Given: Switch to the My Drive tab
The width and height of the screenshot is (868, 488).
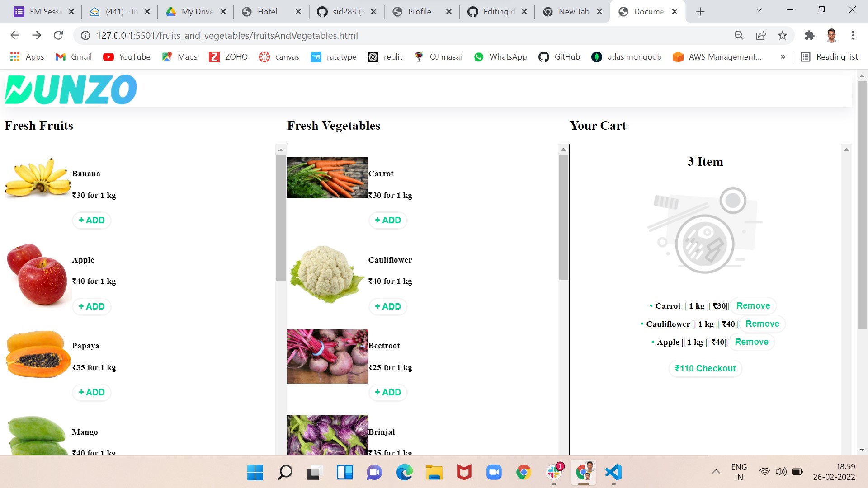Looking at the screenshot, I should pyautogui.click(x=196, y=11).
